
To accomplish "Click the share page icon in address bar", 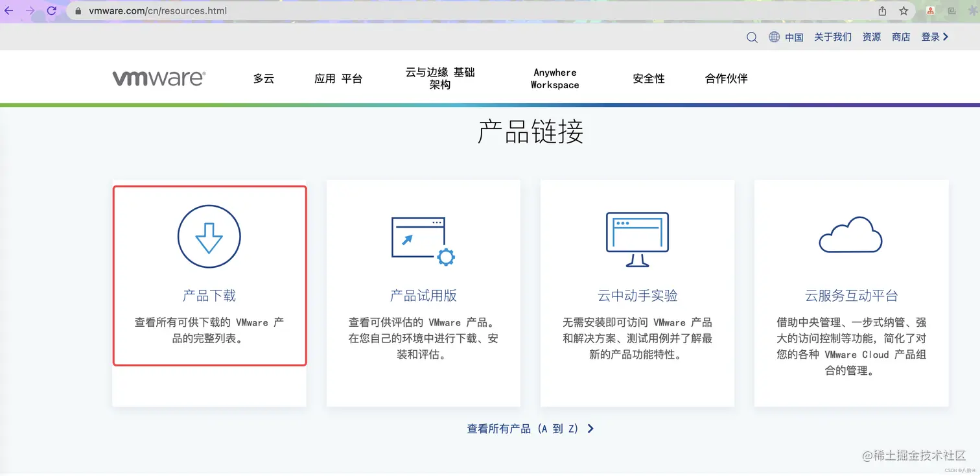I will (x=882, y=11).
